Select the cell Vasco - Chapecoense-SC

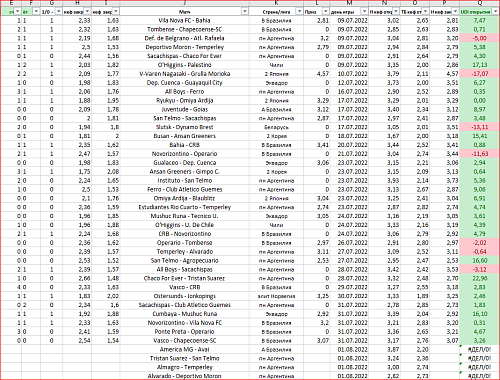pyautogui.click(x=184, y=340)
